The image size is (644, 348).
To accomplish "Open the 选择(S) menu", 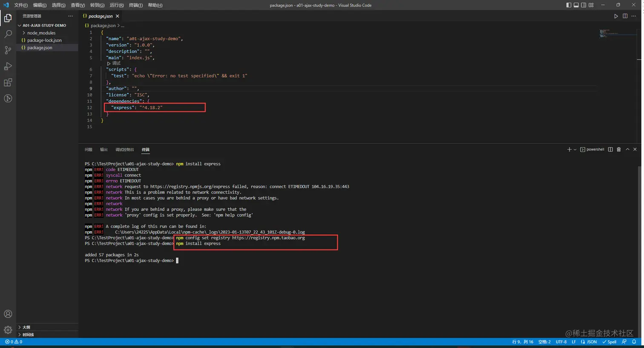I will pos(59,5).
